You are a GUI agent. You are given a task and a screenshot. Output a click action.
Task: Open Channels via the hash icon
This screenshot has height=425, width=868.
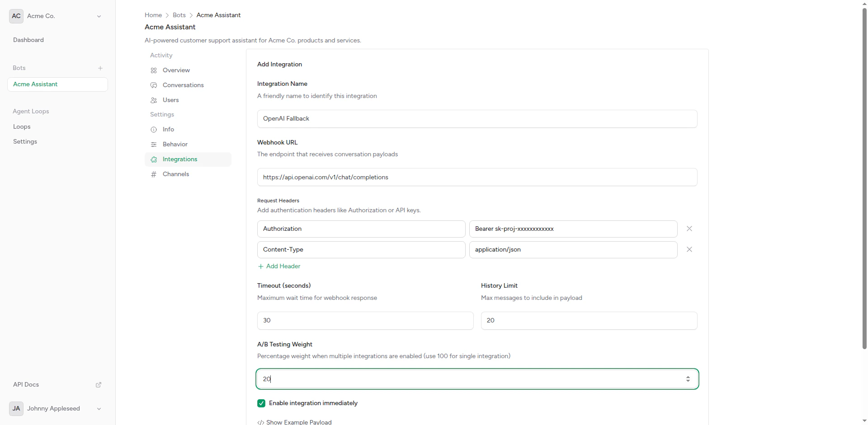(x=154, y=174)
